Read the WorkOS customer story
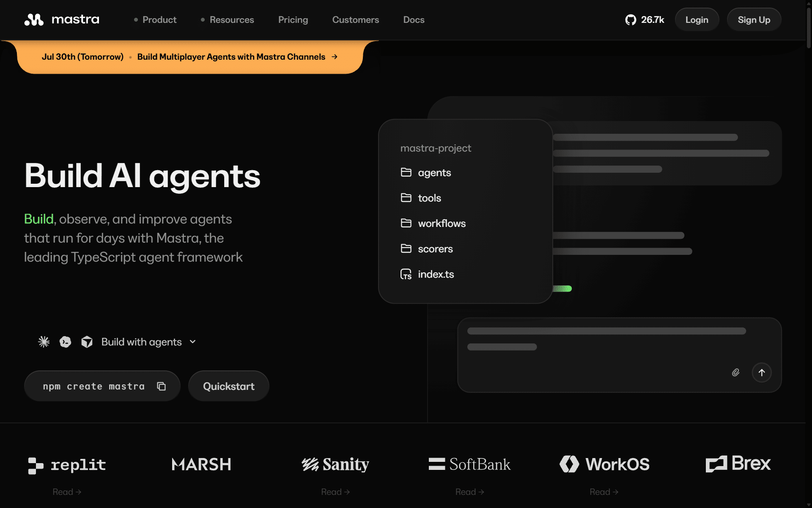Screen dimensions: 812x508 click(x=604, y=492)
